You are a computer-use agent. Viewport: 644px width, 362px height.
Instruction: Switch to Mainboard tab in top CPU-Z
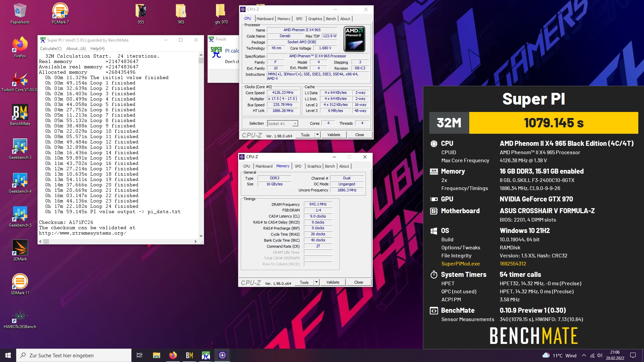[x=265, y=19]
